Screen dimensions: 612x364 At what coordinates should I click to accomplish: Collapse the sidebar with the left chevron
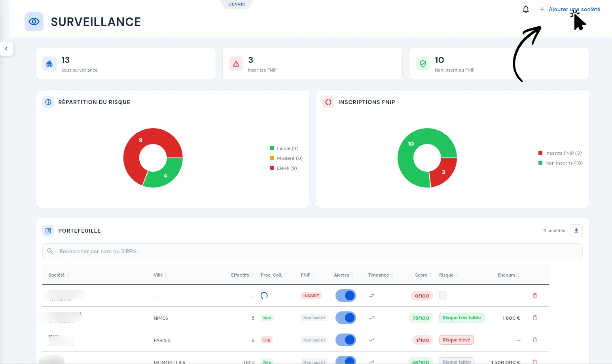[6, 49]
